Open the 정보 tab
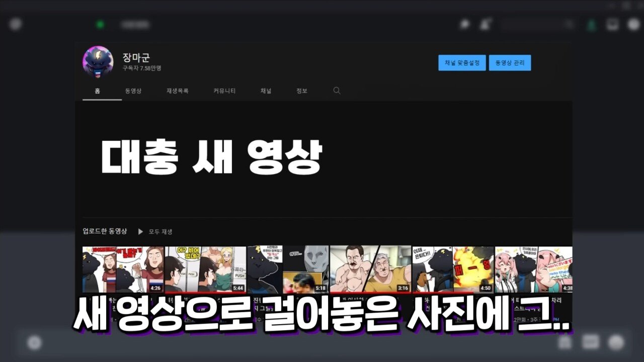 pos(302,91)
